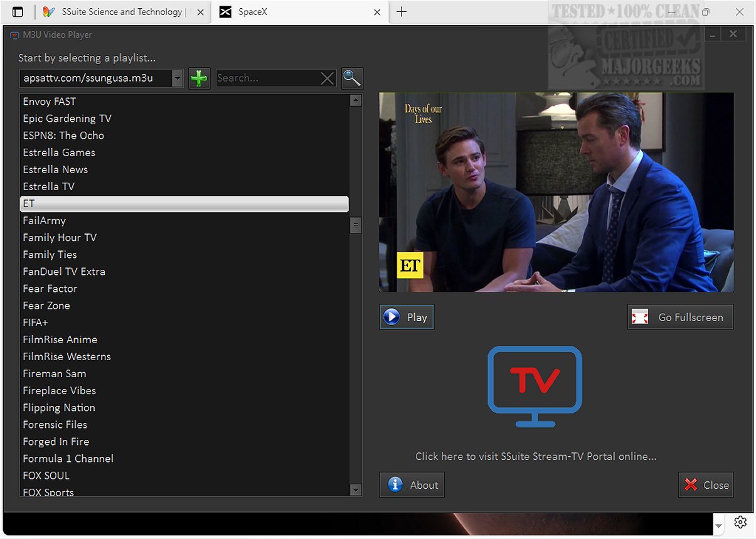Select Fireman Sam channel
Screen dimensions: 756x539
[x=184, y=373]
